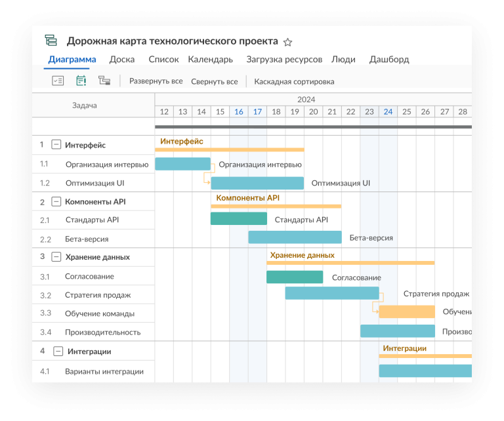Star the project as favorite
The width and height of the screenshot is (504, 421).
coord(287,42)
